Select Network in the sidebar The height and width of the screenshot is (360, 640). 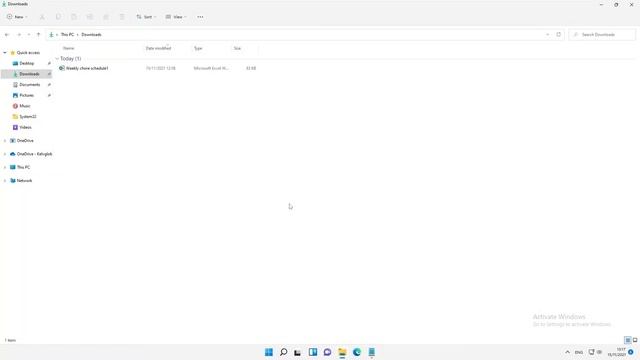(x=24, y=180)
